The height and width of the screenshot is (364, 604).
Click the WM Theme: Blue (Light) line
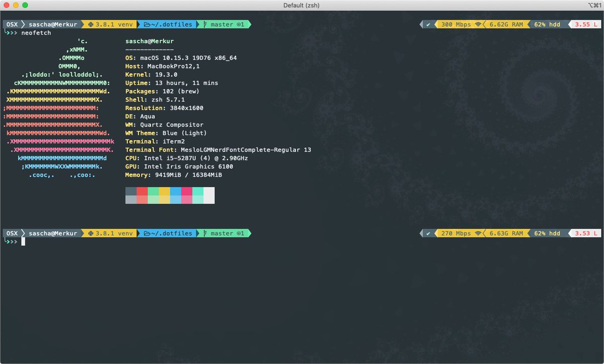(166, 133)
